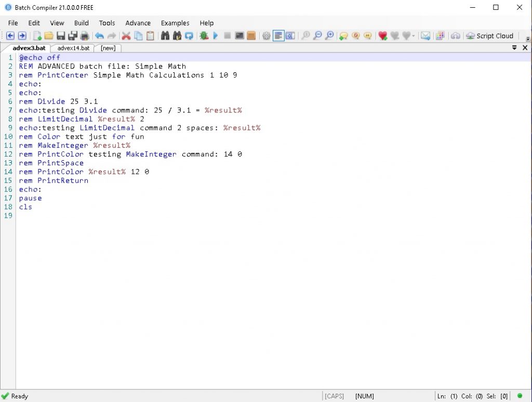This screenshot has width=532, height=402.
Task: Click the word "pause" on line 17
Action: (x=31, y=198)
